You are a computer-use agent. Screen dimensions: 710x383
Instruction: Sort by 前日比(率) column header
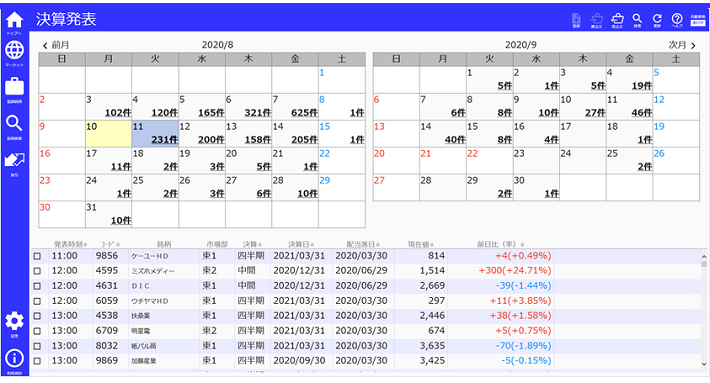point(500,244)
